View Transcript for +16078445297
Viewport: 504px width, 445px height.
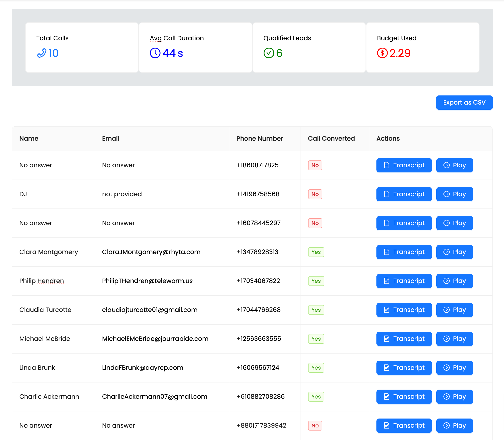coord(404,223)
